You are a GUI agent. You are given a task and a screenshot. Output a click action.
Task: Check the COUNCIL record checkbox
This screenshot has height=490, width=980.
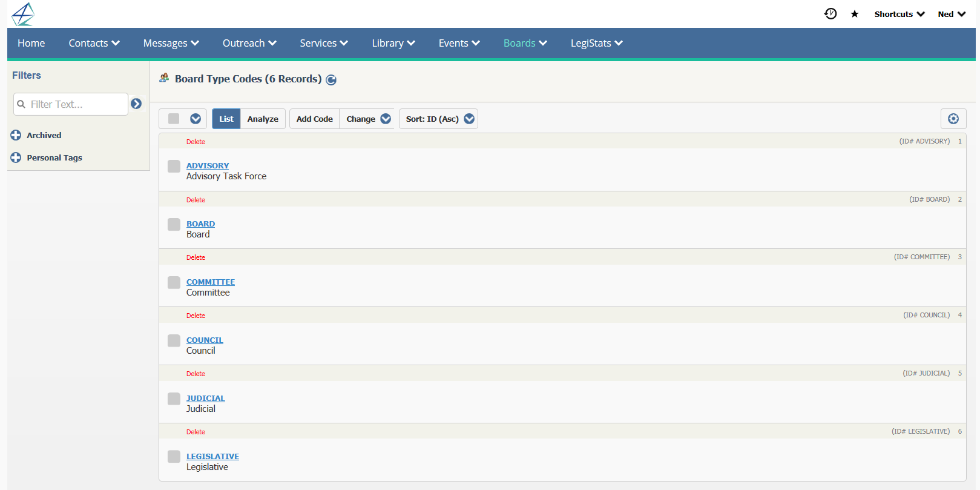pyautogui.click(x=174, y=340)
